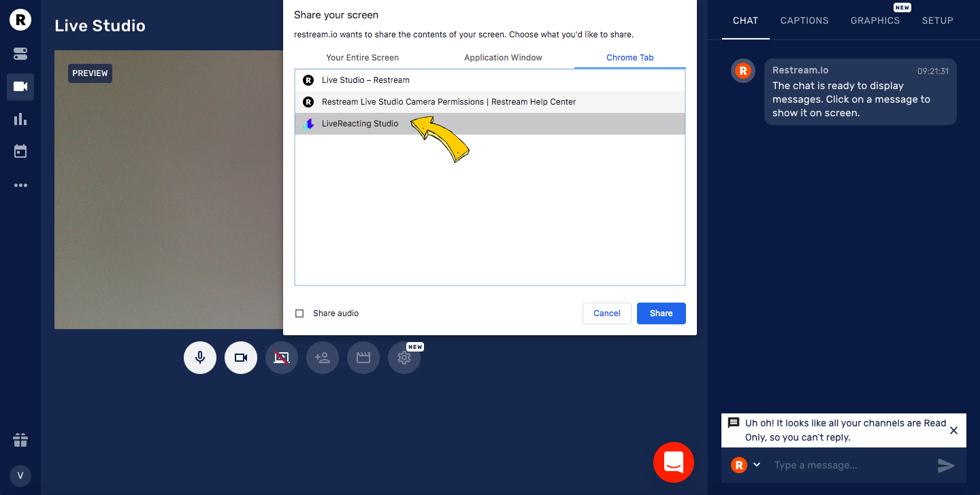Expand the chat channel selector chevron
The width and height of the screenshot is (980, 495).
pyautogui.click(x=757, y=464)
